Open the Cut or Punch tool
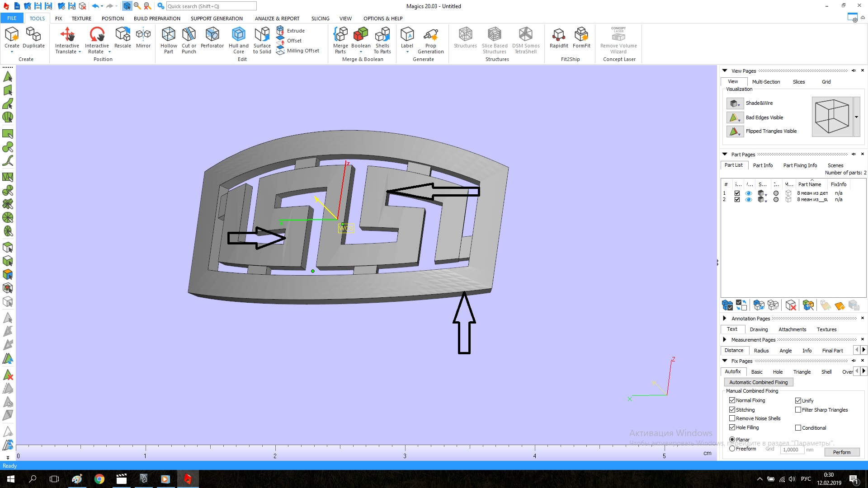Image resolution: width=868 pixels, height=488 pixels. click(189, 40)
